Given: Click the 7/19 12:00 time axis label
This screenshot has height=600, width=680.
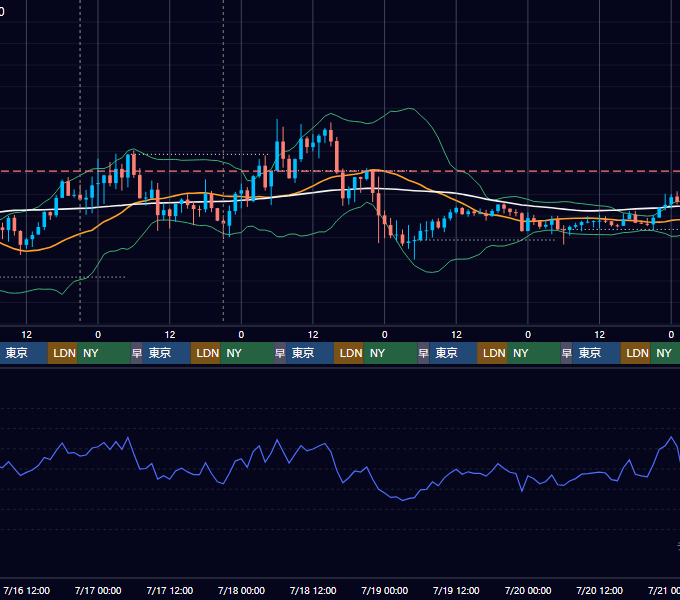Looking at the screenshot, I should tap(456, 590).
